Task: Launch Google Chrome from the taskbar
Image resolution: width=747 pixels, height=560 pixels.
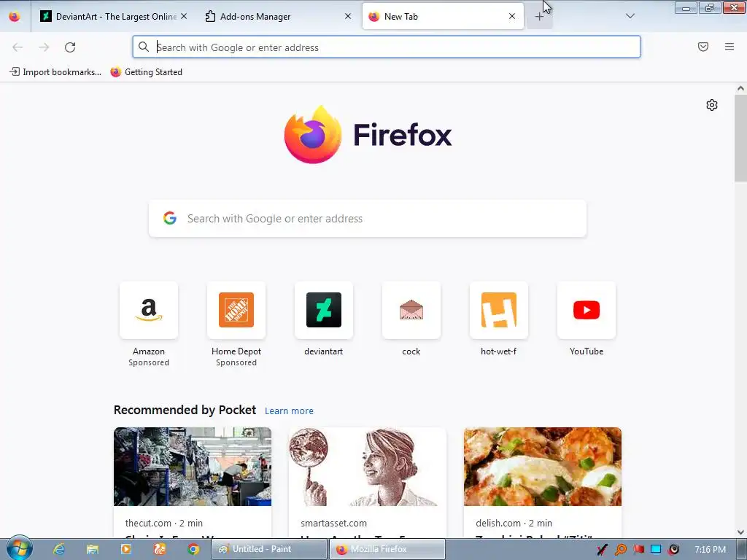Action: click(x=193, y=549)
